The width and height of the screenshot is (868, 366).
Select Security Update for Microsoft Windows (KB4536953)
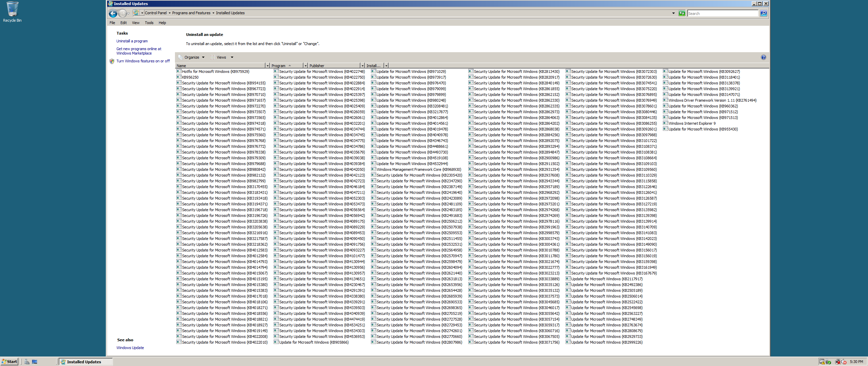point(319,337)
